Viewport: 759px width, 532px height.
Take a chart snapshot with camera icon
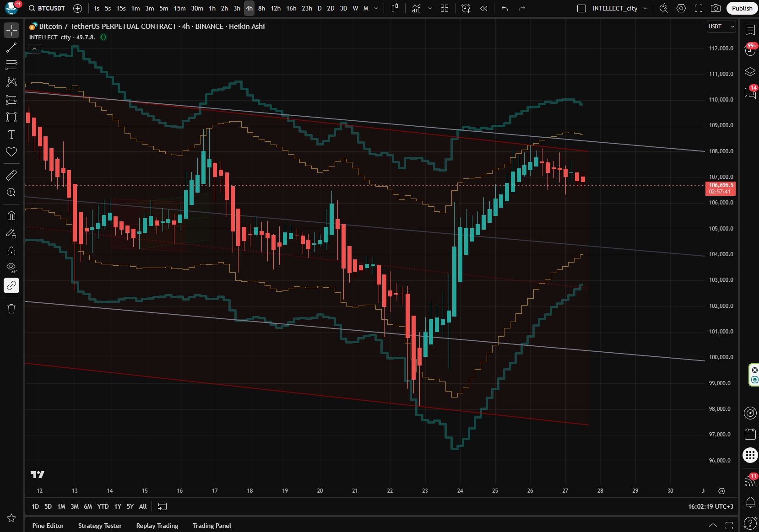[x=716, y=8]
